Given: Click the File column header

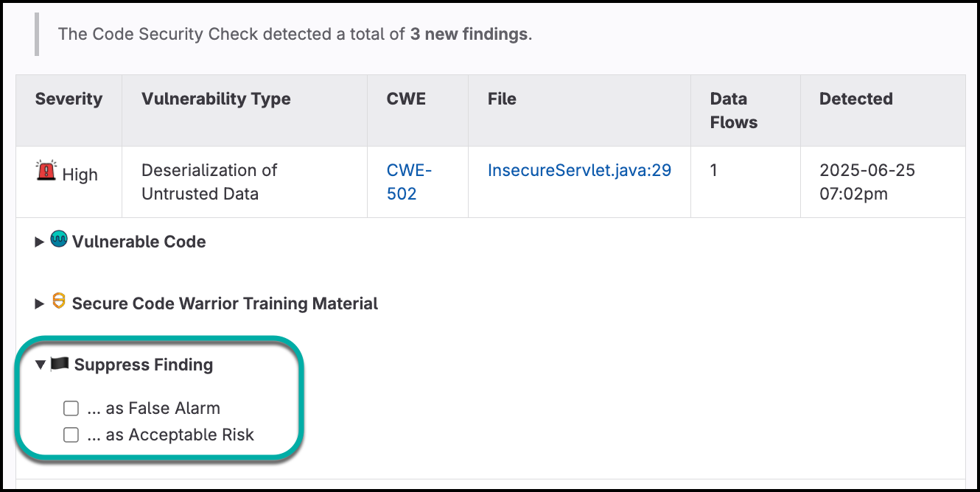Looking at the screenshot, I should (502, 99).
